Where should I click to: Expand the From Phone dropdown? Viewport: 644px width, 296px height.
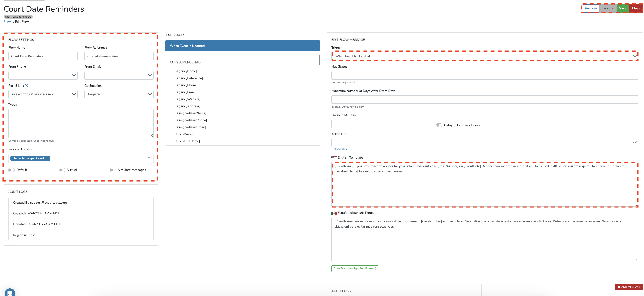(x=43, y=75)
